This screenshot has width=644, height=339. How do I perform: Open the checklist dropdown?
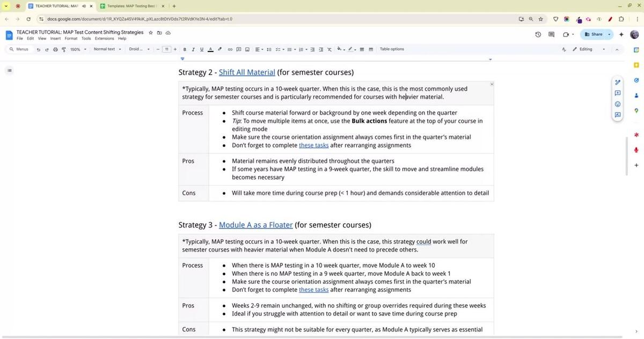click(x=279, y=49)
